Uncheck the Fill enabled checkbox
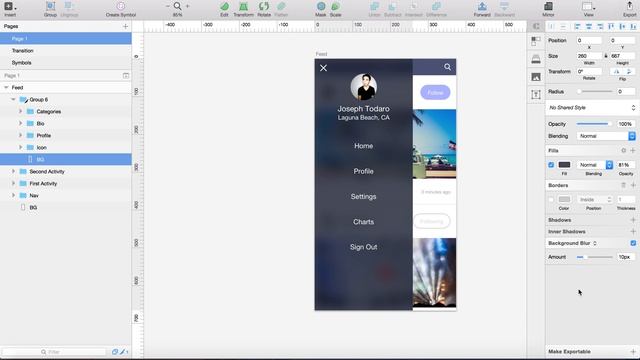 pyautogui.click(x=551, y=165)
